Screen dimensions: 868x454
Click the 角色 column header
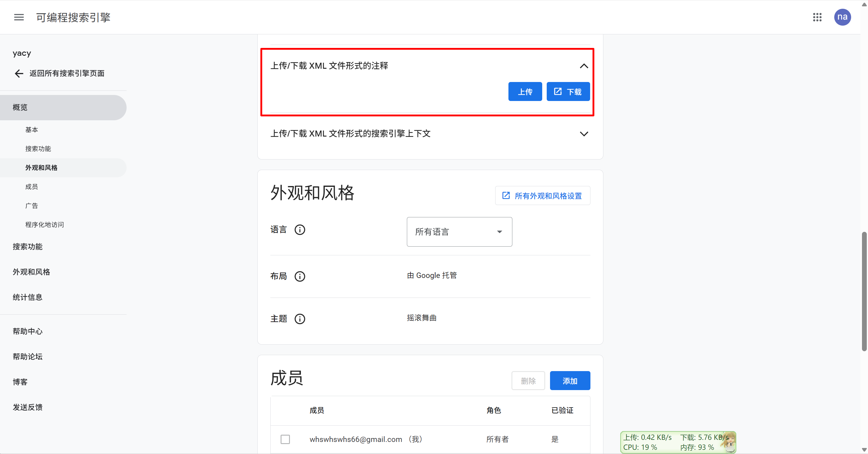click(494, 410)
